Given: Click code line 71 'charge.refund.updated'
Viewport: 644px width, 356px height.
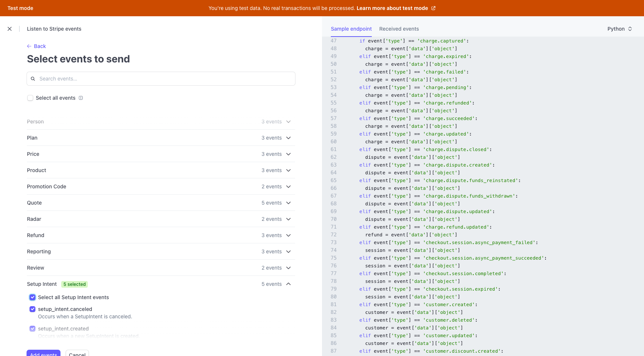Looking at the screenshot, I should (426, 227).
